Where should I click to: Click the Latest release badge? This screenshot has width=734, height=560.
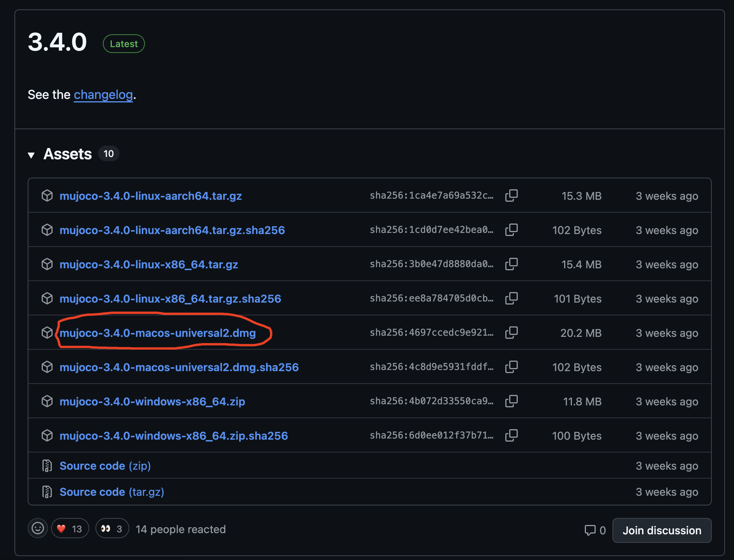pyautogui.click(x=124, y=44)
